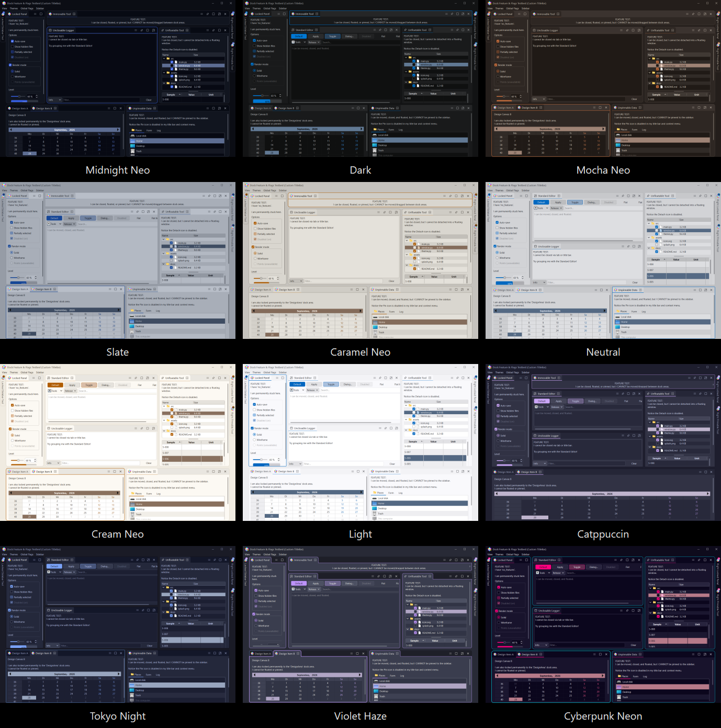Screen dimensions: 721x728
Task: Select Wireframe radio button in Neutral theme
Action: [497, 258]
